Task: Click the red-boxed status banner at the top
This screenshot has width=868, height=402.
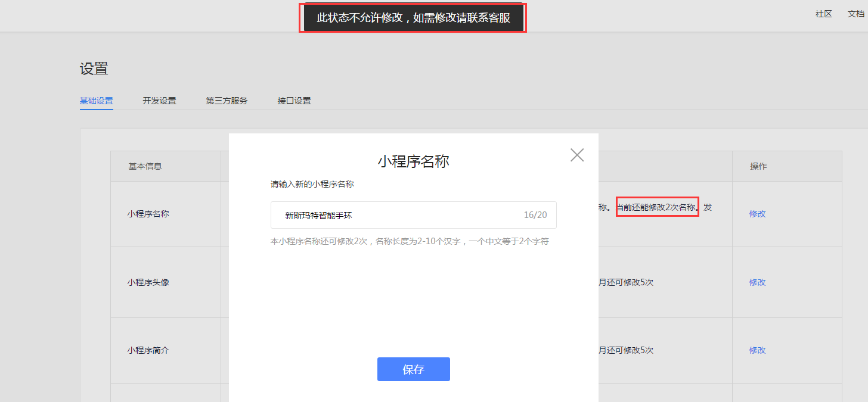Action: (x=413, y=17)
